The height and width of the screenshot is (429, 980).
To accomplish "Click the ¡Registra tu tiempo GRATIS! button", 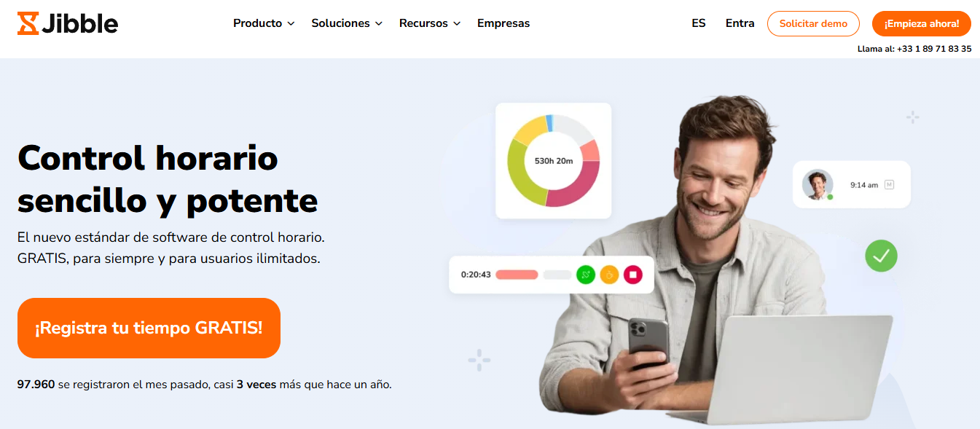I will coord(149,328).
